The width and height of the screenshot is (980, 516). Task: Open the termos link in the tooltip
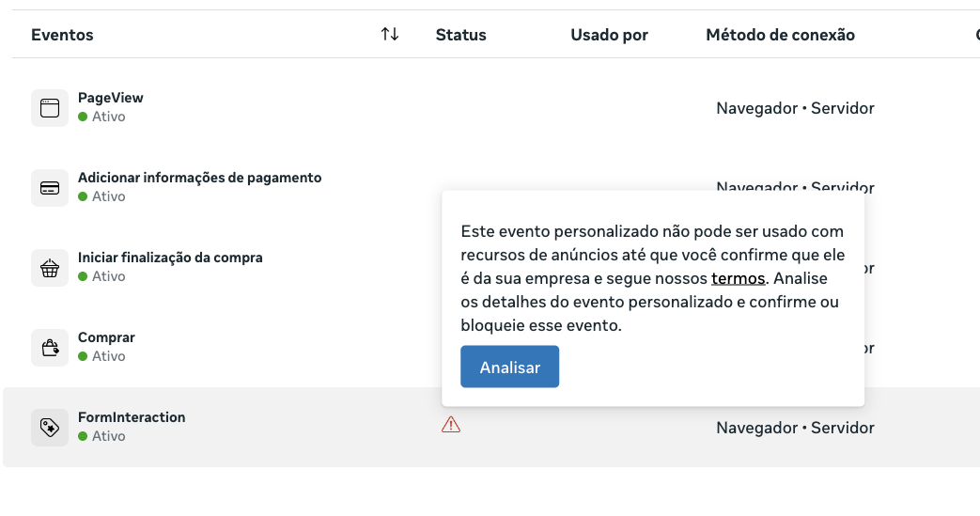pos(739,278)
